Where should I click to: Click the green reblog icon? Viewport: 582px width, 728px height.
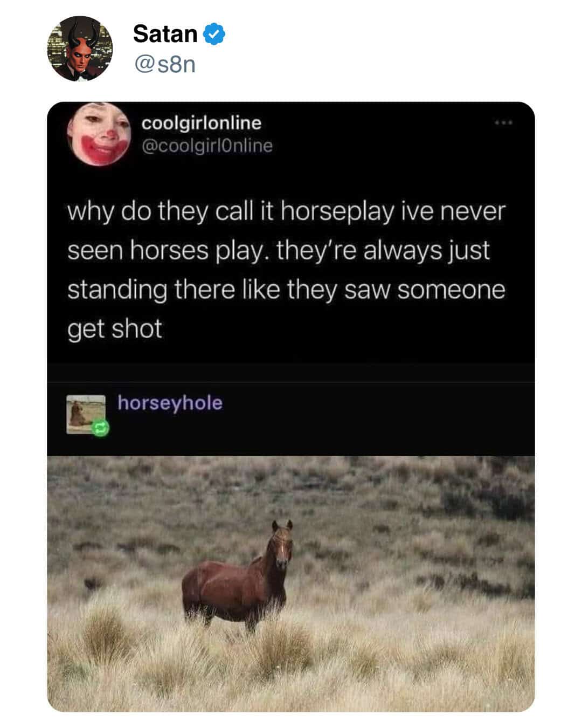pos(101,428)
